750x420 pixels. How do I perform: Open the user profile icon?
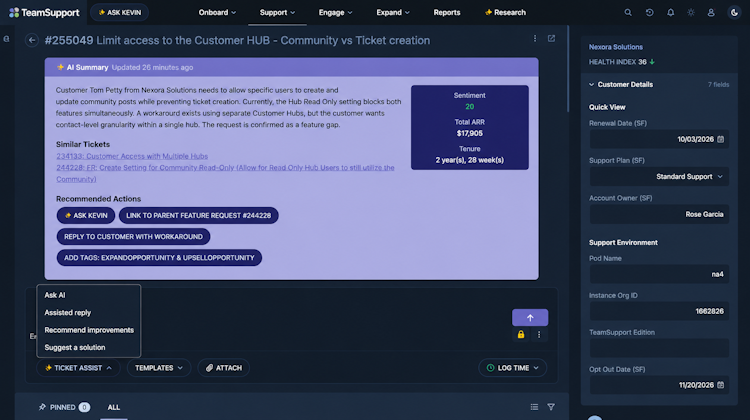pos(711,13)
